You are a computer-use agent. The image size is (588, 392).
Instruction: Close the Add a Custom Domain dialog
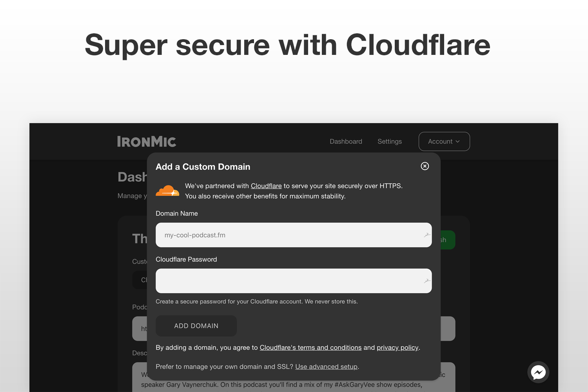coord(425,166)
